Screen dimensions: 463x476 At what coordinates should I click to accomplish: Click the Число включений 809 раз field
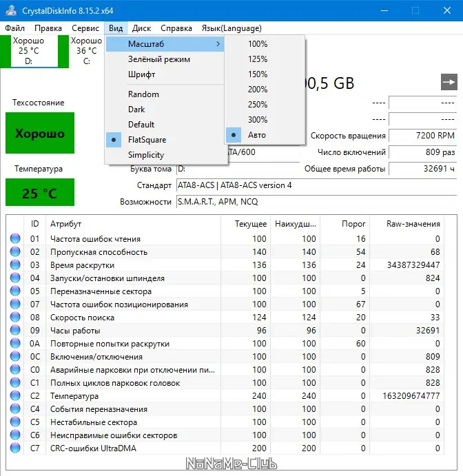click(x=422, y=152)
